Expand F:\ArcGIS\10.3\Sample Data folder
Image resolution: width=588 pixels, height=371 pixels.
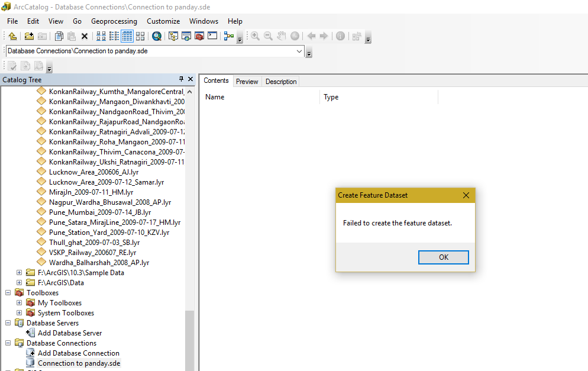(19, 273)
